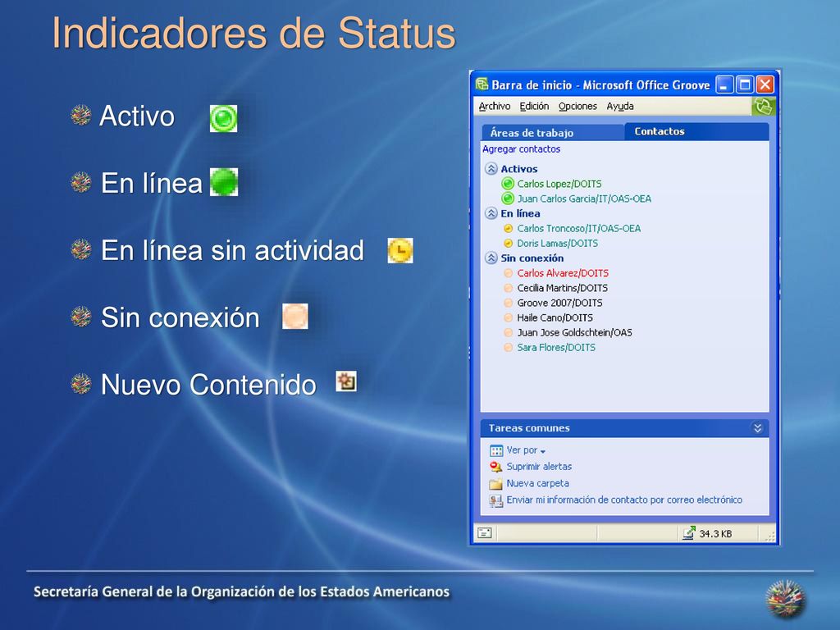Click offline status icon beside Cecilia Martins

click(x=509, y=288)
